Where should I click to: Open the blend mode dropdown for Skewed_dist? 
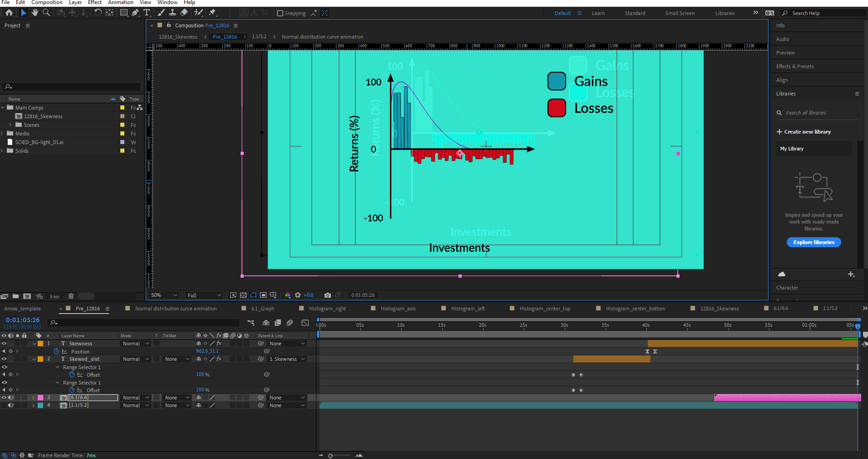[135, 359]
